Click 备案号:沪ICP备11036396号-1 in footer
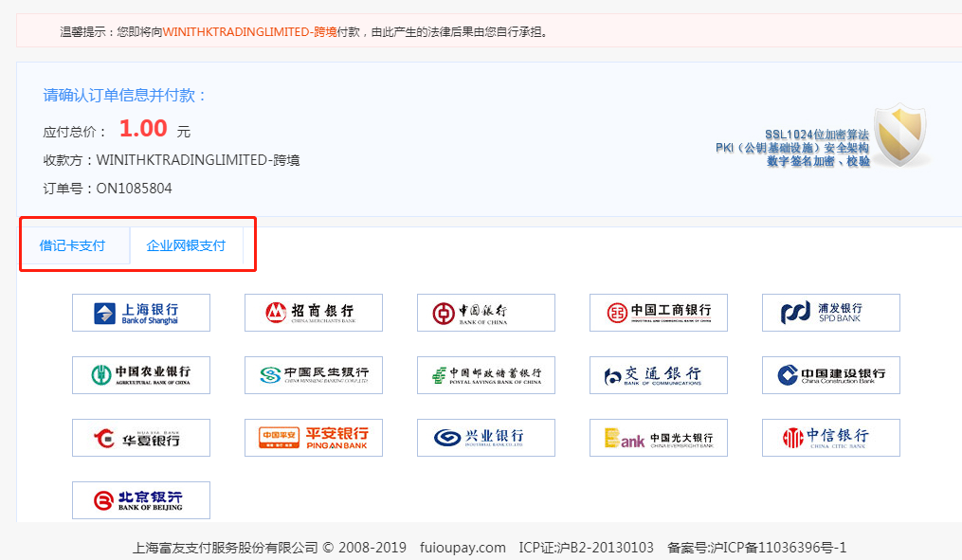The width and height of the screenshot is (962, 560). point(756,547)
